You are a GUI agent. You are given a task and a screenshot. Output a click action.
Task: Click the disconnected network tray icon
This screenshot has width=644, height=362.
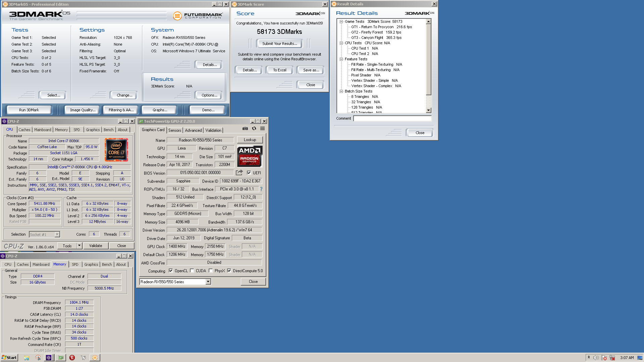coord(612,358)
